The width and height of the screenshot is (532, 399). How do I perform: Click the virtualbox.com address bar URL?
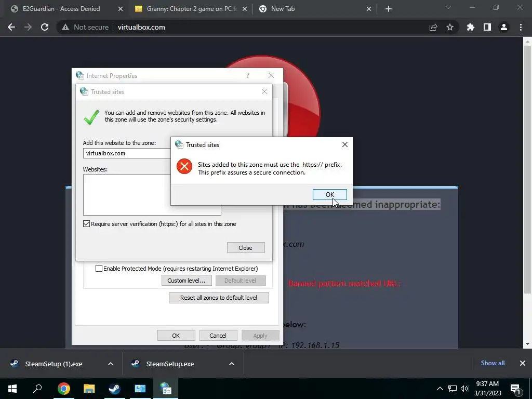[141, 27]
